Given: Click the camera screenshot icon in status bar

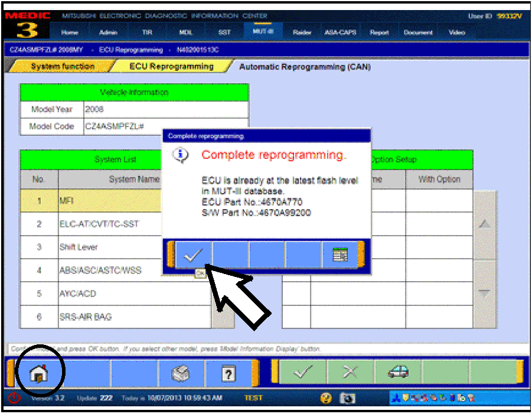Looking at the screenshot, I should [x=348, y=398].
